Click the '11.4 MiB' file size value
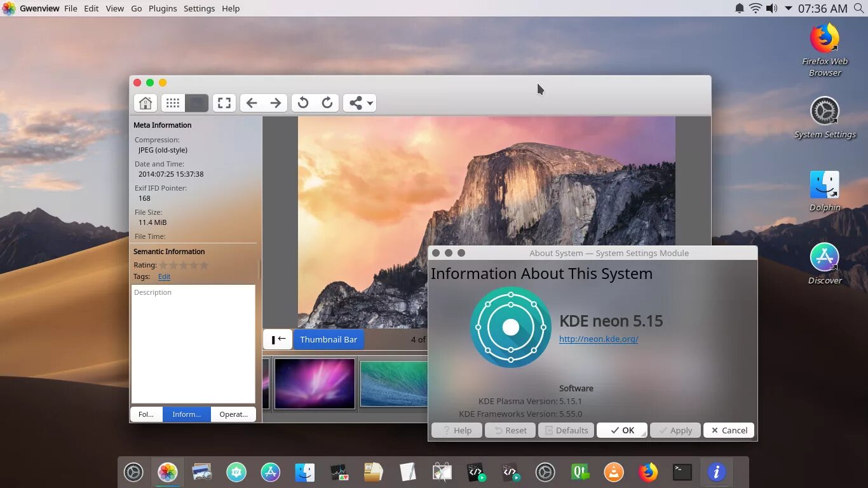The width and height of the screenshot is (868, 488). pyautogui.click(x=153, y=222)
